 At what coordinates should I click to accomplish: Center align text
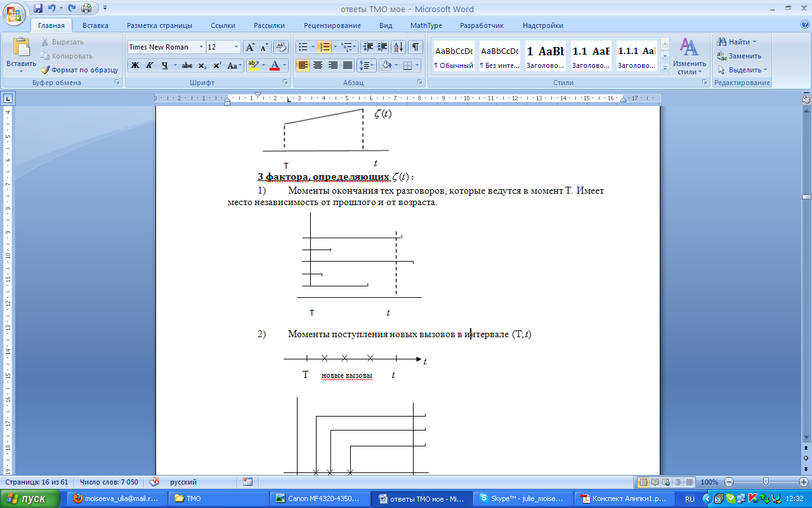[x=318, y=65]
